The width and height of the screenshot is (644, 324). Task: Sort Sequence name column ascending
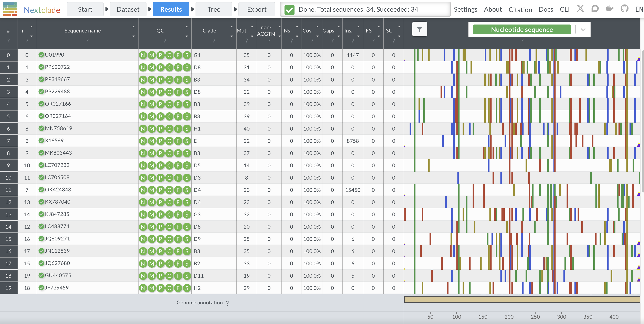(133, 27)
